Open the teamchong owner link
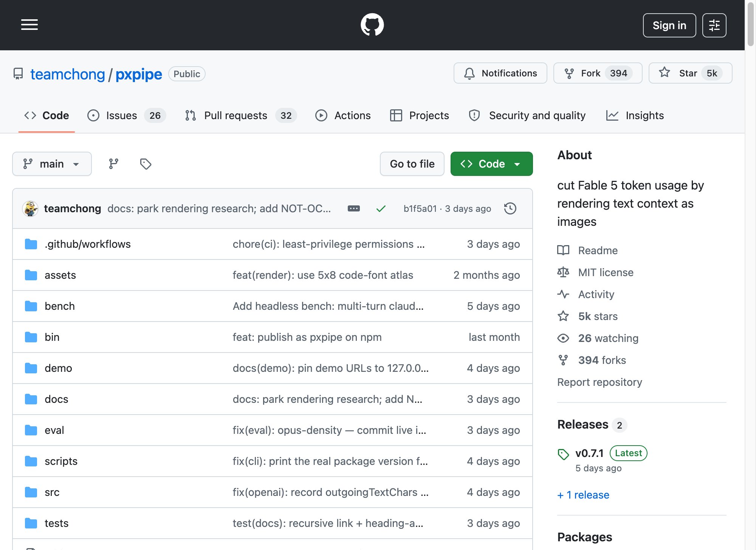The height and width of the screenshot is (550, 756). [68, 74]
